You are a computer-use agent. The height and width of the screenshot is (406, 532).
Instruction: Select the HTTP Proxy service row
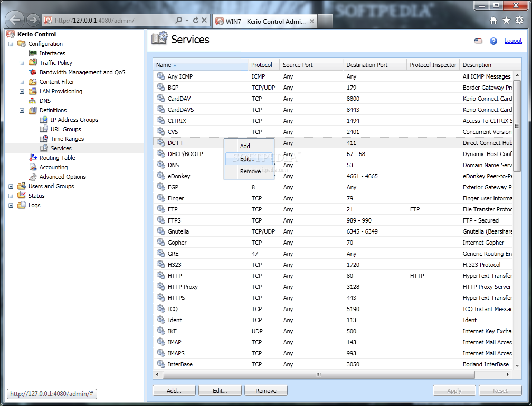(332, 287)
